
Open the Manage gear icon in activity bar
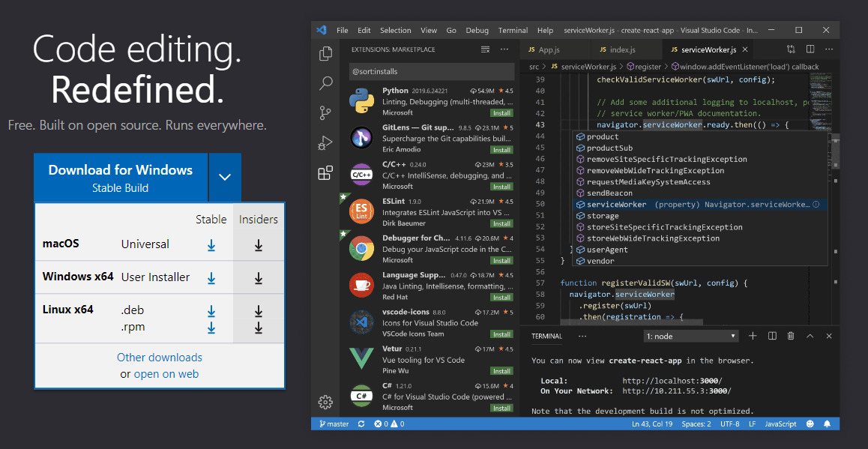coord(325,401)
